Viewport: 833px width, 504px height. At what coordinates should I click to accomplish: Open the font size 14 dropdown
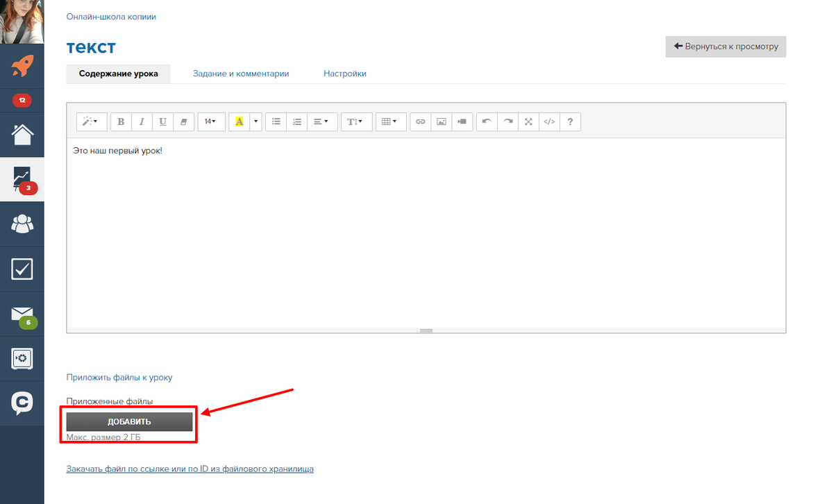[x=210, y=121]
